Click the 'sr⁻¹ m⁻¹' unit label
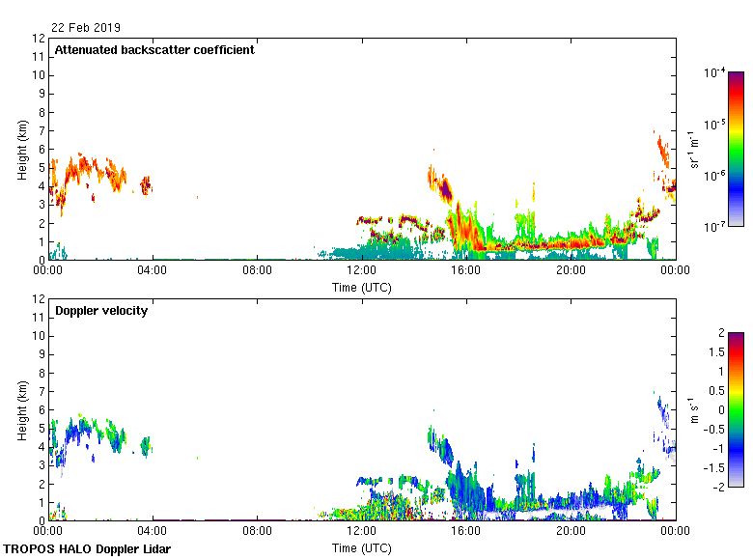The image size is (753, 560). point(694,150)
